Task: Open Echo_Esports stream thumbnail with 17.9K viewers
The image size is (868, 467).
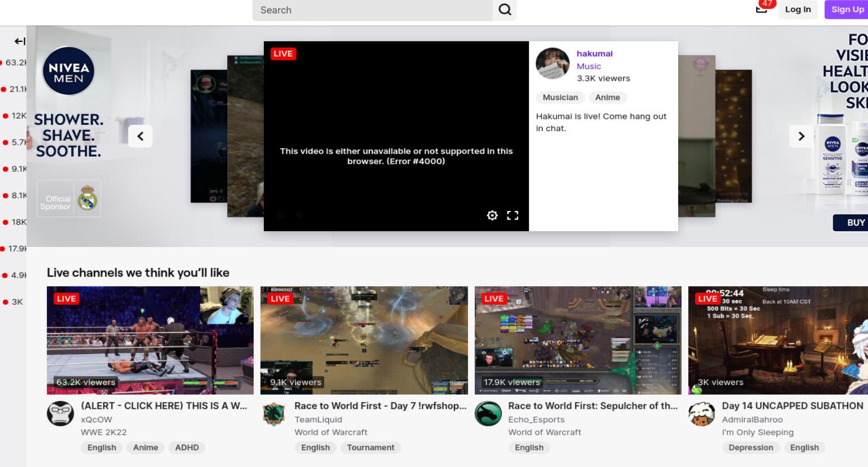Action: pyautogui.click(x=578, y=340)
